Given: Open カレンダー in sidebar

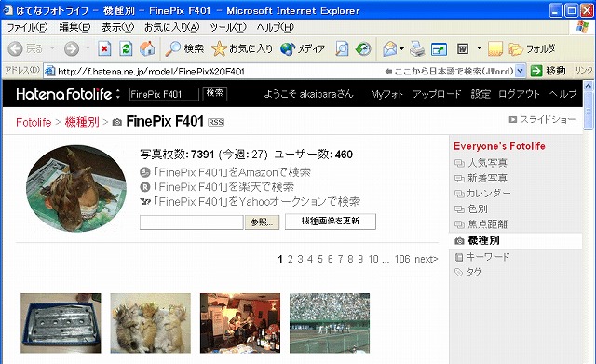Looking at the screenshot, I should coord(489,194).
